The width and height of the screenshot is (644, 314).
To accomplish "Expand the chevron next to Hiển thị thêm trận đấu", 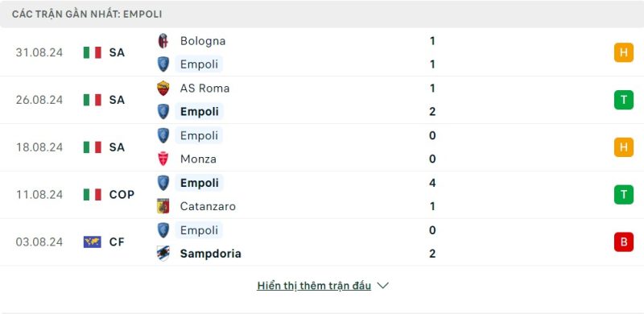I will [383, 286].
